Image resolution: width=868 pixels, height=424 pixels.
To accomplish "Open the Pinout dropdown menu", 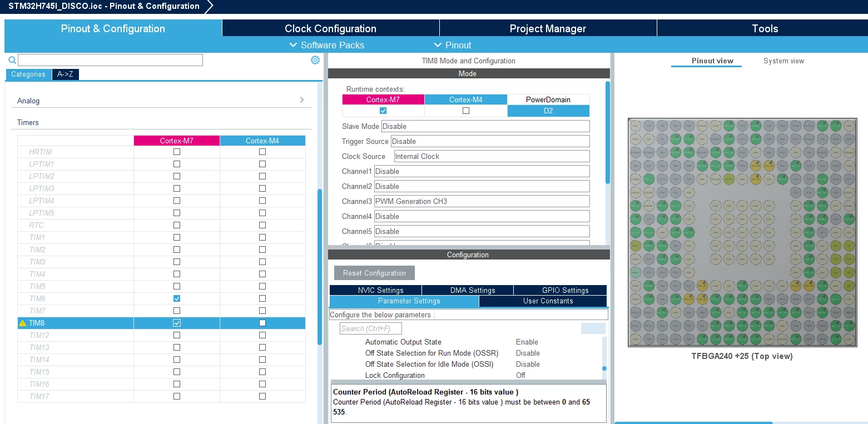I will click(x=453, y=45).
